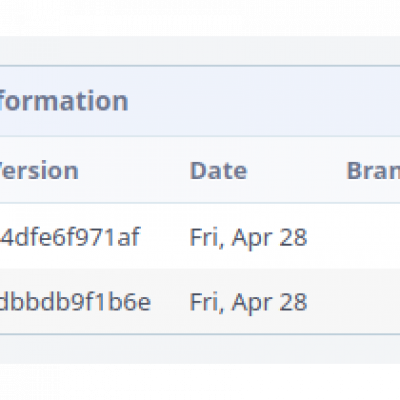This screenshot has width=400, height=400.
Task: Click second row gap between hash and date
Action: pos(170,302)
